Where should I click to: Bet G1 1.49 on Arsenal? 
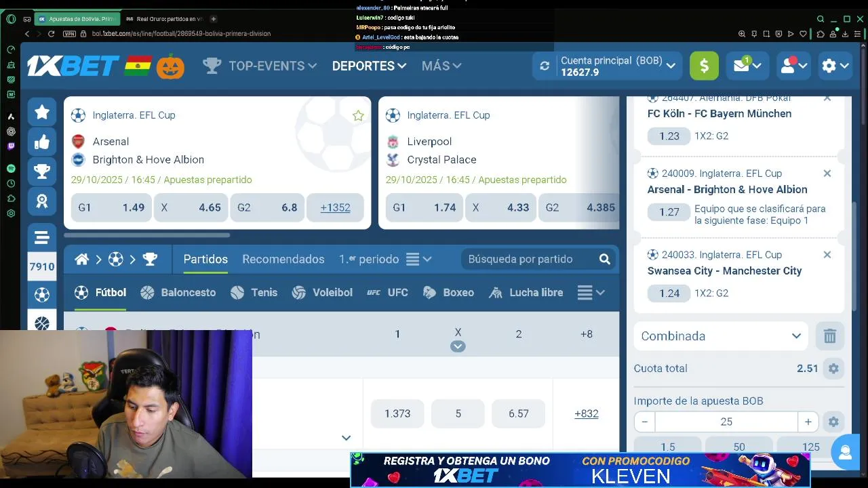(x=111, y=207)
